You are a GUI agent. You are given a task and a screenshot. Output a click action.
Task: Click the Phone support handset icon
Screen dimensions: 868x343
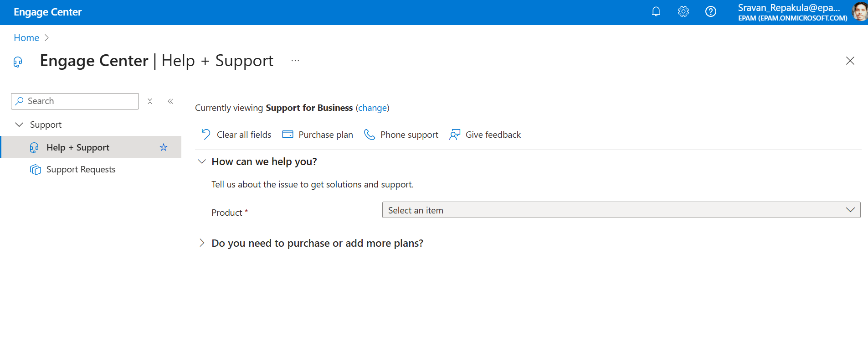[x=370, y=135]
